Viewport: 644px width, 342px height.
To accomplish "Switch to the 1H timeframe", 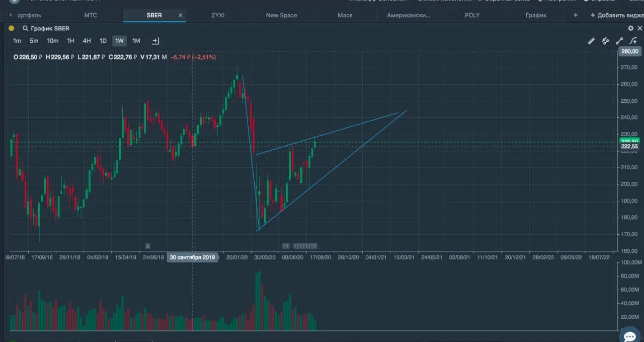I will [x=70, y=41].
